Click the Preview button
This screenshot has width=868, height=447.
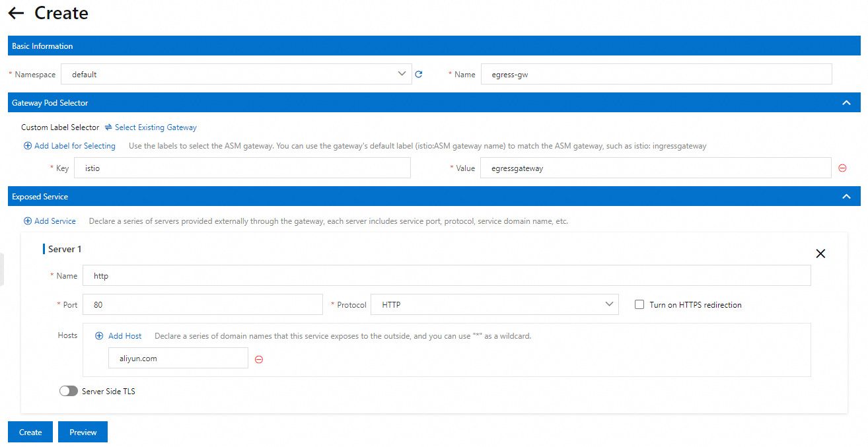tap(83, 432)
